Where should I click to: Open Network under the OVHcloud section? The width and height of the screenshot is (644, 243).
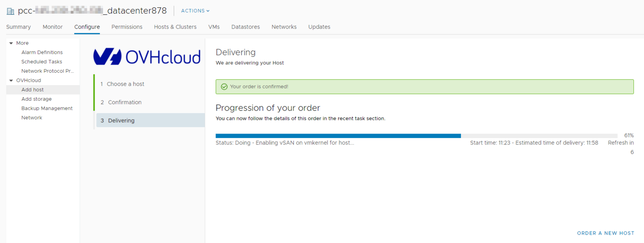[32, 118]
